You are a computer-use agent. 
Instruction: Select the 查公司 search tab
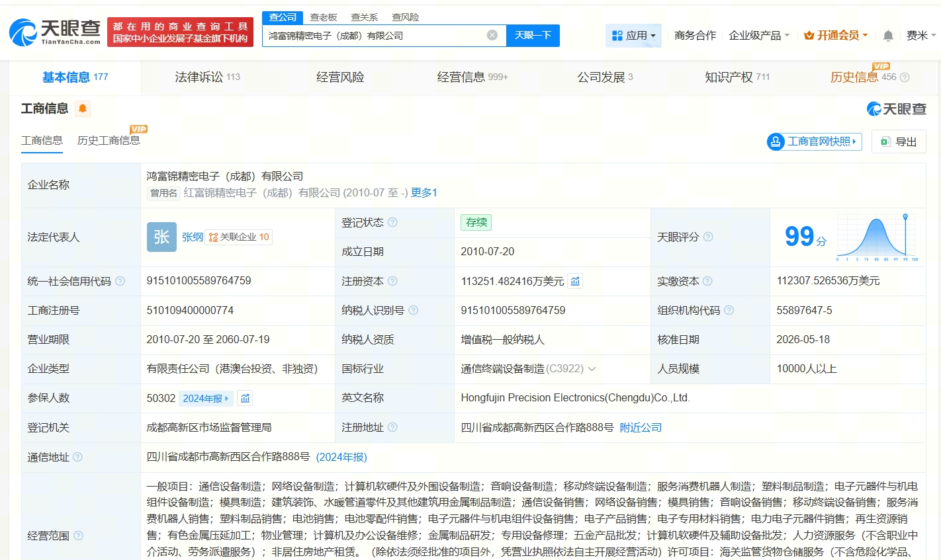[x=283, y=17]
